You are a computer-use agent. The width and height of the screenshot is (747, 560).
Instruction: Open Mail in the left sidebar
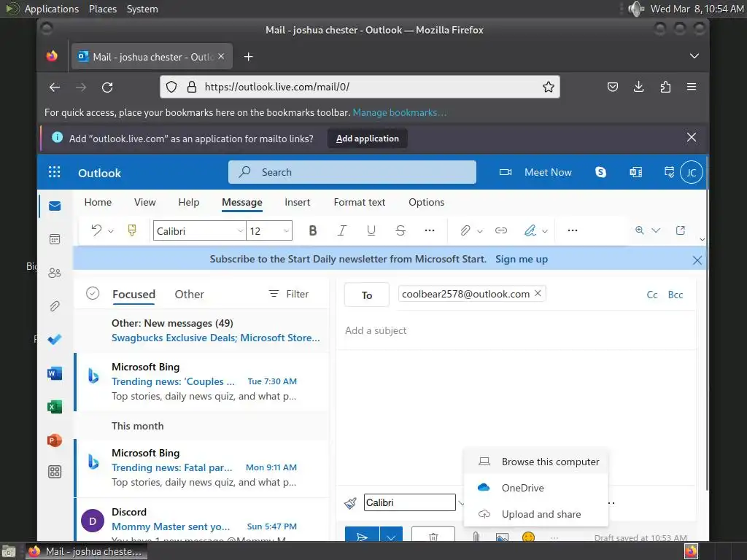pyautogui.click(x=55, y=206)
